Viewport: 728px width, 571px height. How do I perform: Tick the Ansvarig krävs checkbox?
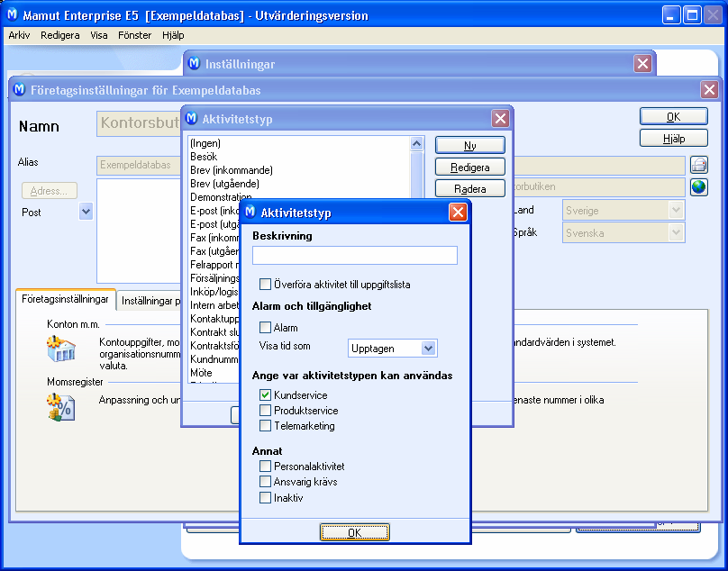tap(265, 482)
